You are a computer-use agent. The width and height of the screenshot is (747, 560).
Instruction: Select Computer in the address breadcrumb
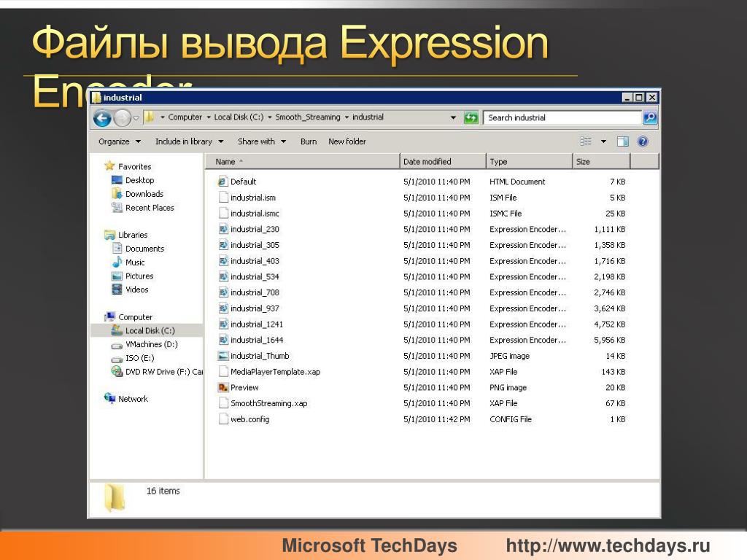[x=185, y=117]
